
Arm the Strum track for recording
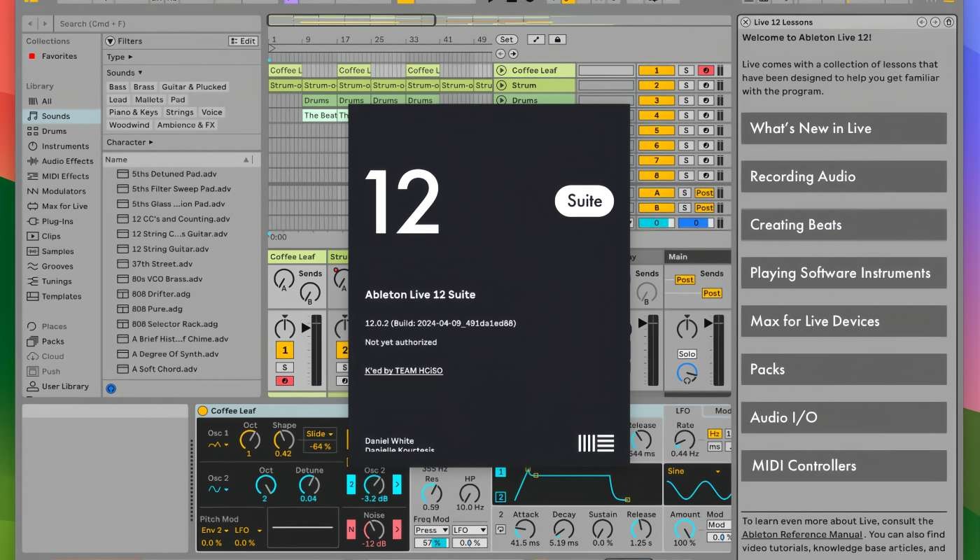click(706, 85)
